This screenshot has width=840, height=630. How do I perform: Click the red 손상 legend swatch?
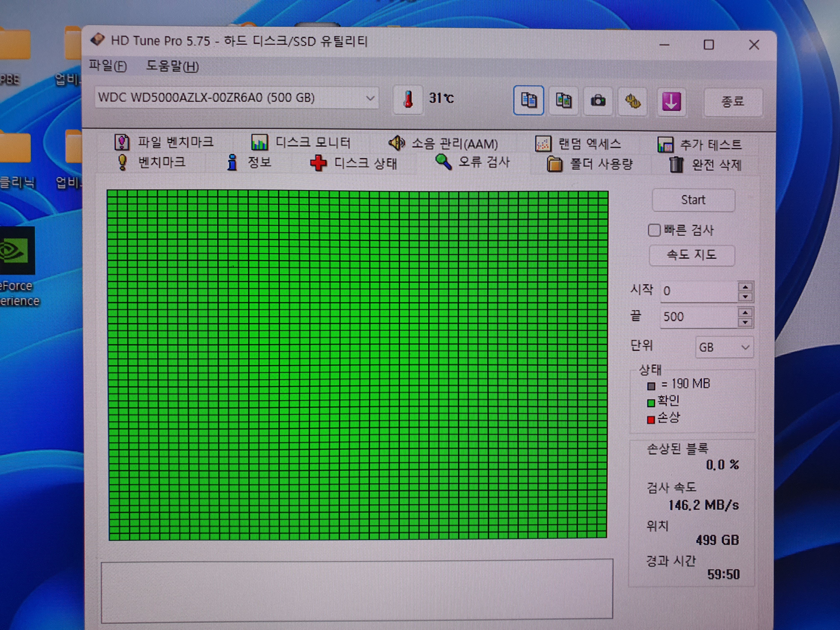coord(651,420)
